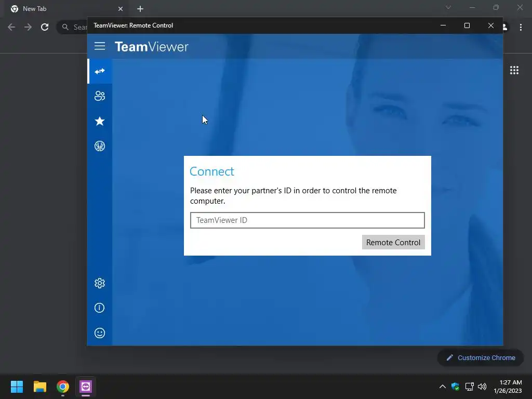532x399 pixels.
Task: Close the New Tab tab in Chrome
Action: (x=121, y=9)
